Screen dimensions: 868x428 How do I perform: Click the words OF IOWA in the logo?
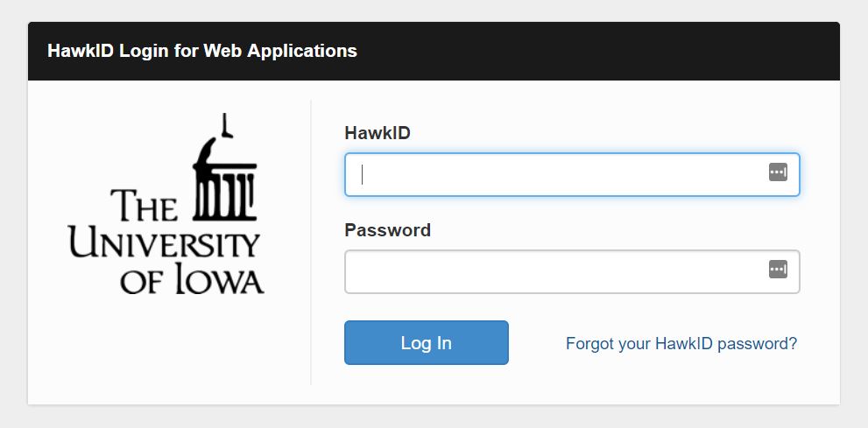192,280
